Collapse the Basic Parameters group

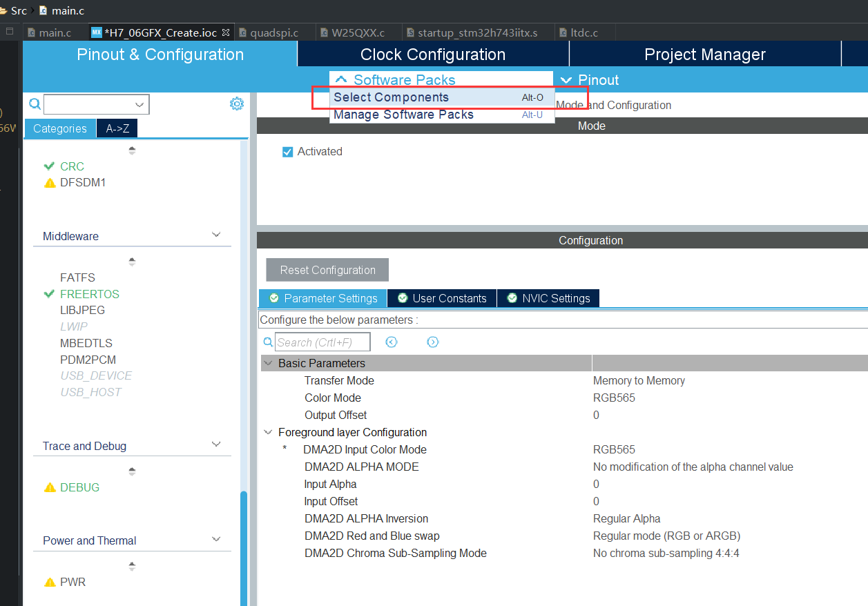pyautogui.click(x=268, y=363)
